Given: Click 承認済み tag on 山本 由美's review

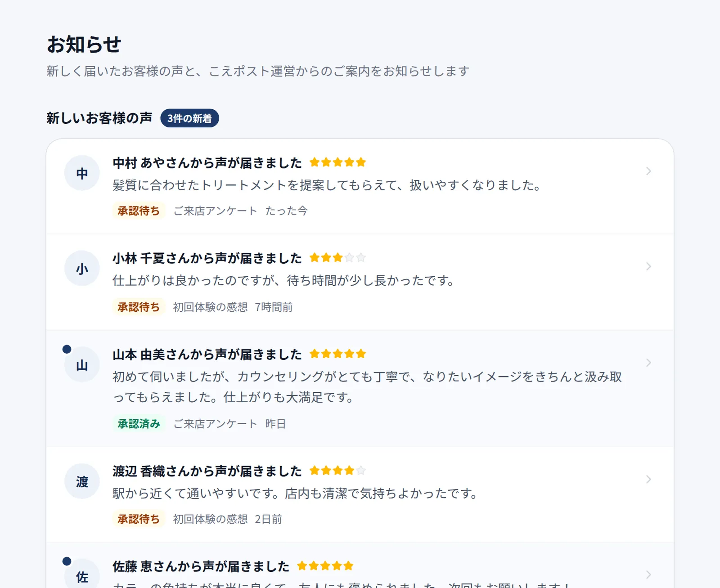Looking at the screenshot, I should pyautogui.click(x=139, y=423).
